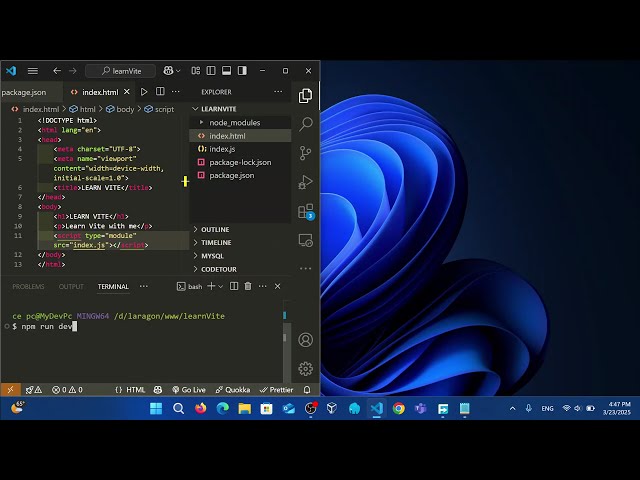Click the body breadcrumb item
Image resolution: width=640 pixels, height=480 pixels.
[x=120, y=109]
